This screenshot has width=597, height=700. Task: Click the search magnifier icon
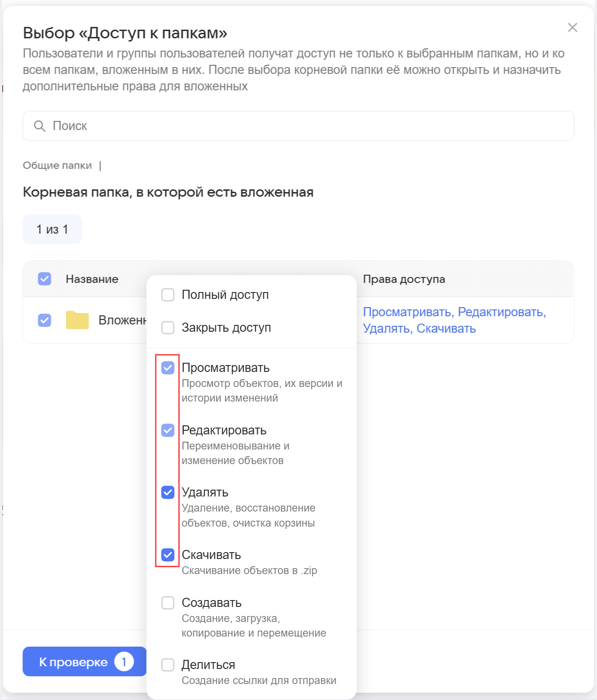(40, 126)
